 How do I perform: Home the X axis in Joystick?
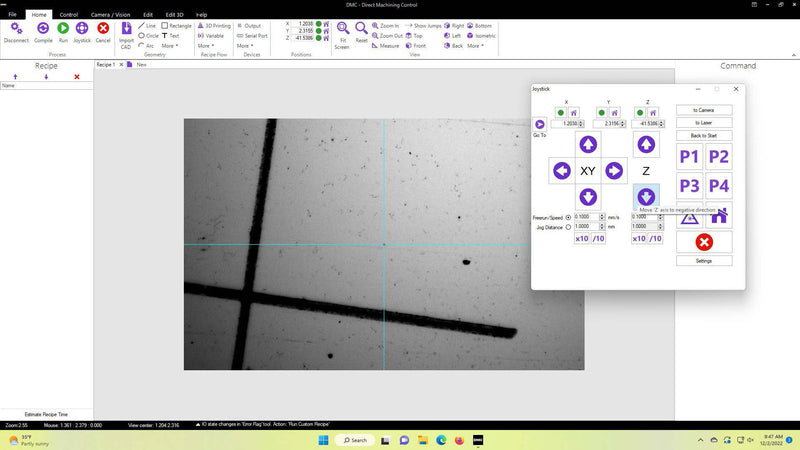click(573, 112)
